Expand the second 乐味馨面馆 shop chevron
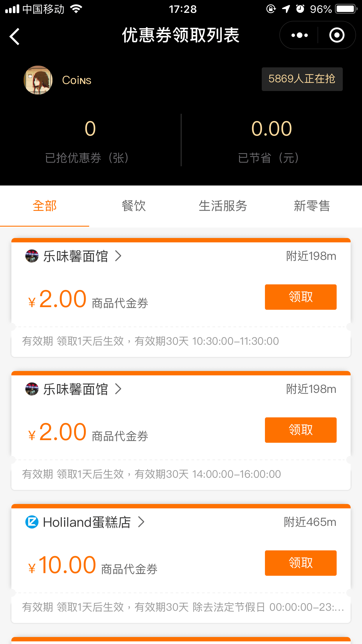The image size is (362, 644). point(118,389)
